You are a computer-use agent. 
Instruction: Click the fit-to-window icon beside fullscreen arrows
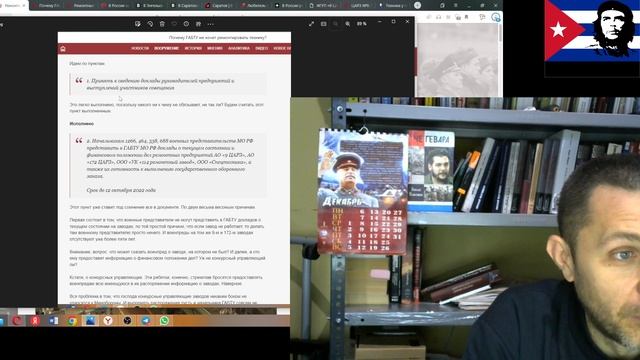pyautogui.click(x=324, y=24)
